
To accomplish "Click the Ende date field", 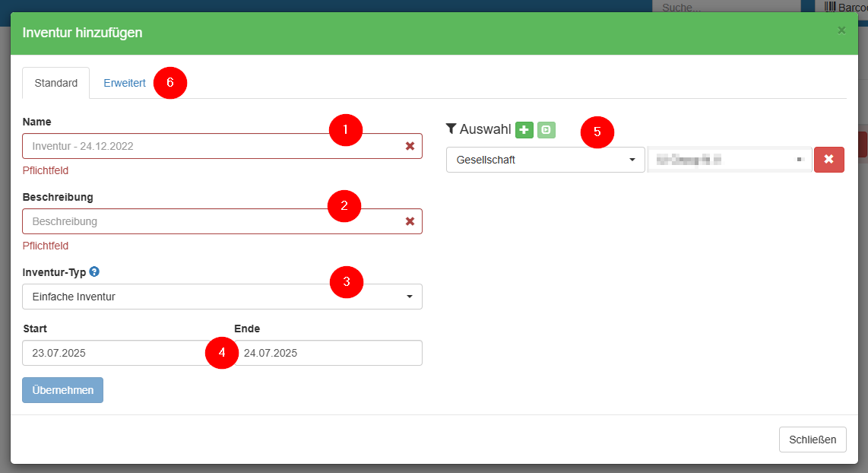I will click(x=328, y=353).
